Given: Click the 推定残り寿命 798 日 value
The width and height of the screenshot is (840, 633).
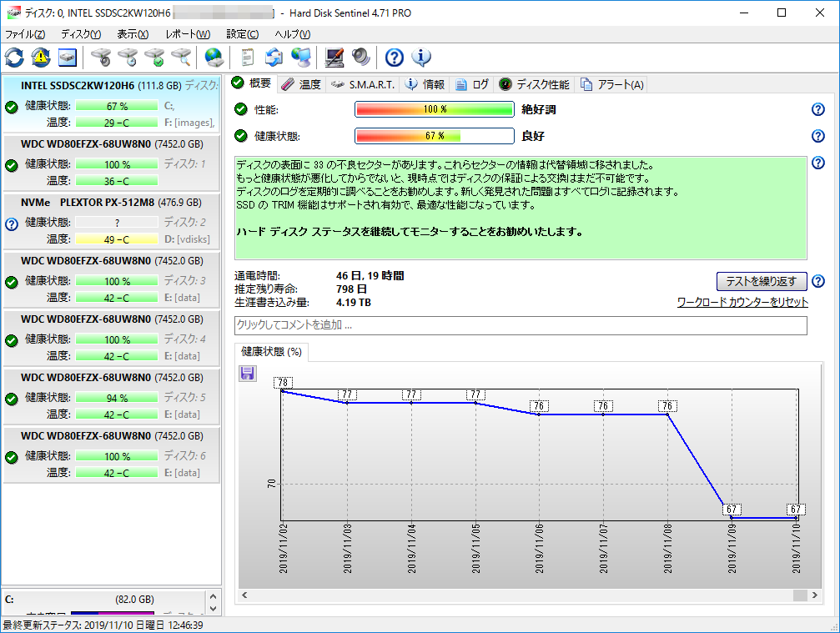Looking at the screenshot, I should pyautogui.click(x=351, y=289).
